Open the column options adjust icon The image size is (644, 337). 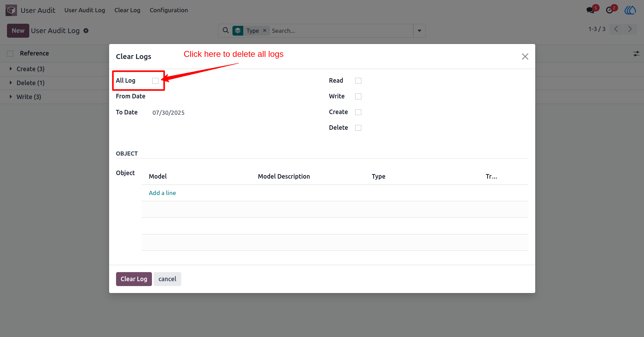(x=636, y=54)
